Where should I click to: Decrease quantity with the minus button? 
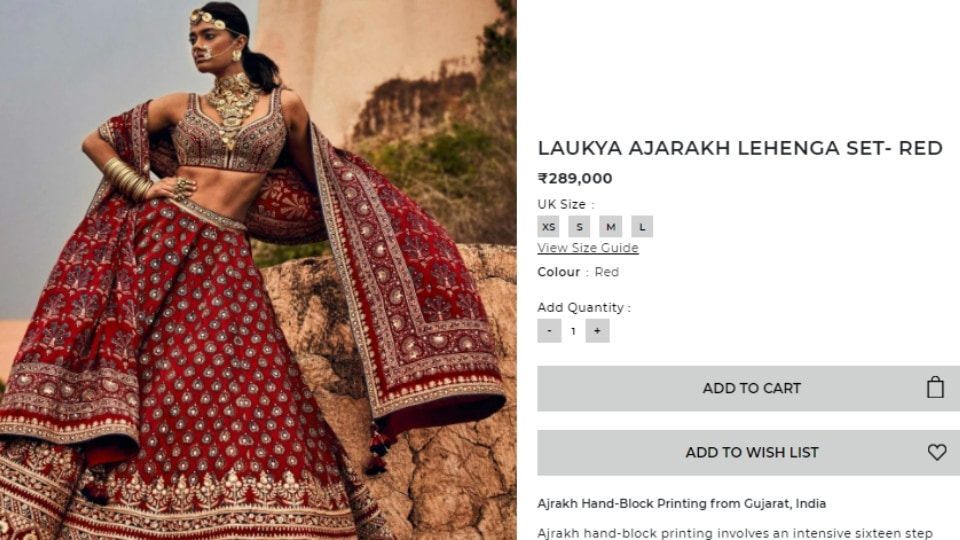[x=549, y=331]
